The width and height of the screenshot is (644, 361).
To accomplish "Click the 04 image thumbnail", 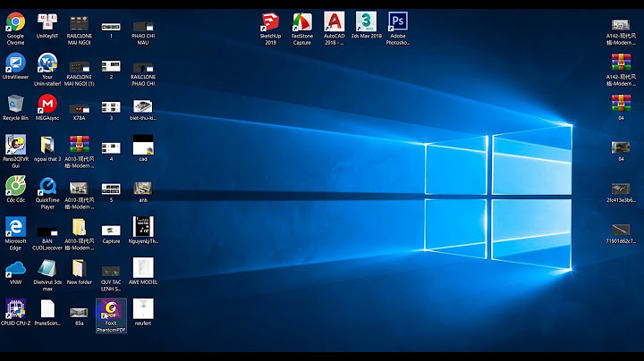I will [x=621, y=147].
